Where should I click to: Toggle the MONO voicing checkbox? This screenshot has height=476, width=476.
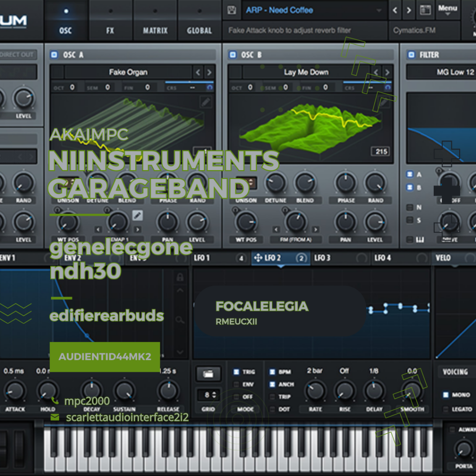(x=445, y=395)
